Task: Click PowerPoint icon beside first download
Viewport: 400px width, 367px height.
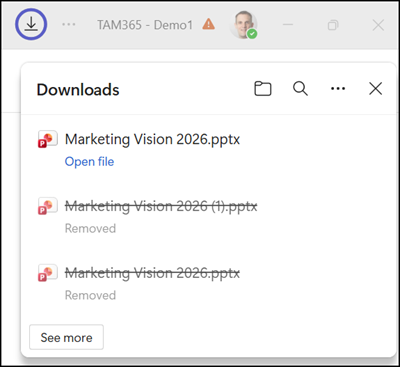Action: click(47, 139)
